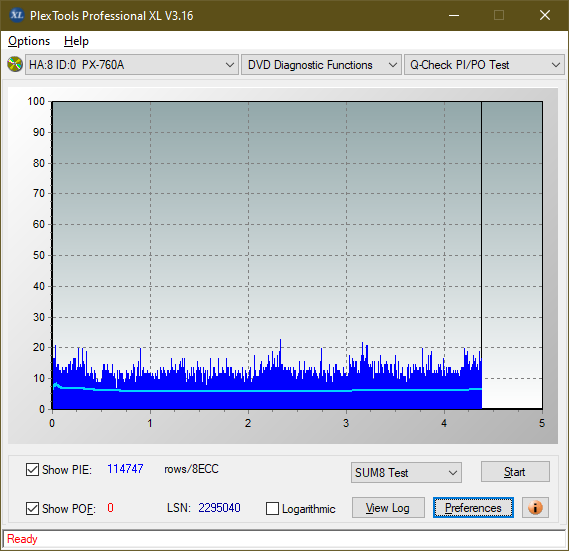Viewport: 569px width, 551px height.
Task: Click the disc drive icon beside PX-760A
Action: coord(15,65)
